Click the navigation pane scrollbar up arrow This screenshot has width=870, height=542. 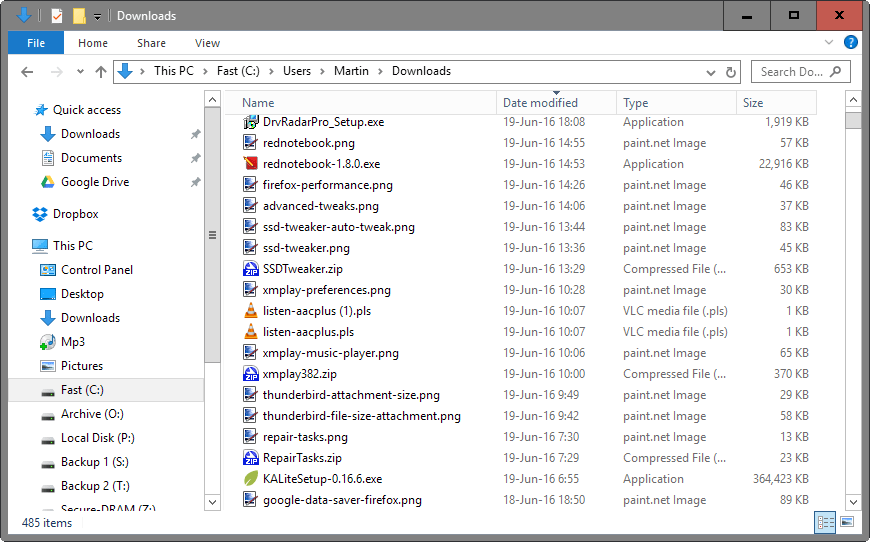coord(212,100)
